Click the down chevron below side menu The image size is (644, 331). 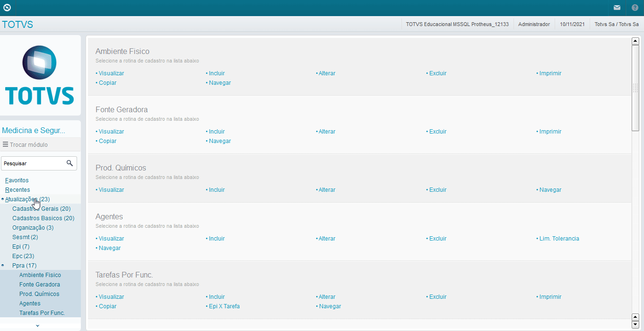[38, 325]
